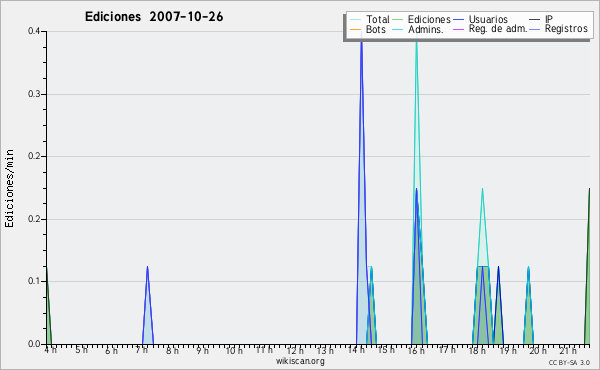Click the 19 h axis label
This screenshot has height=370, width=600.
(508, 350)
